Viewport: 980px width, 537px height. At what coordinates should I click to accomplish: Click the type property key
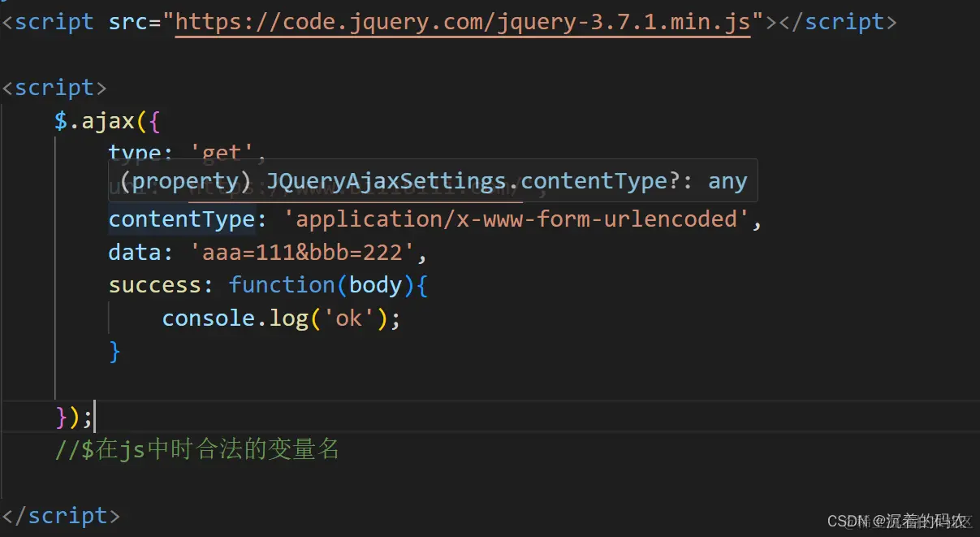click(x=135, y=152)
